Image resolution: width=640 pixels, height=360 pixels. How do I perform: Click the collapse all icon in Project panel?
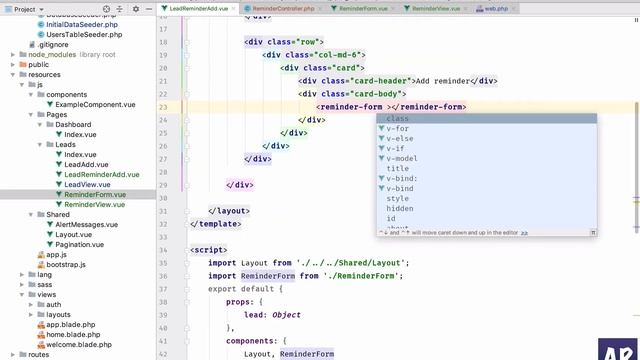pos(120,9)
